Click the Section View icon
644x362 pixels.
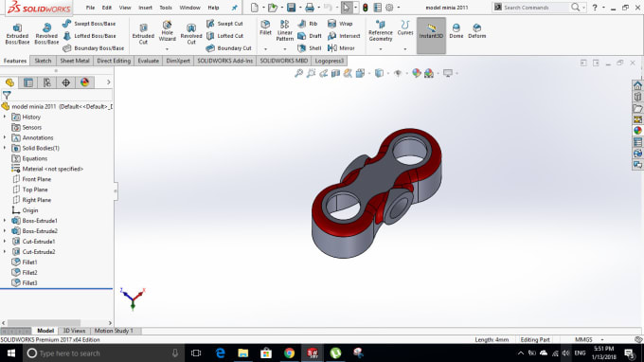click(x=335, y=73)
